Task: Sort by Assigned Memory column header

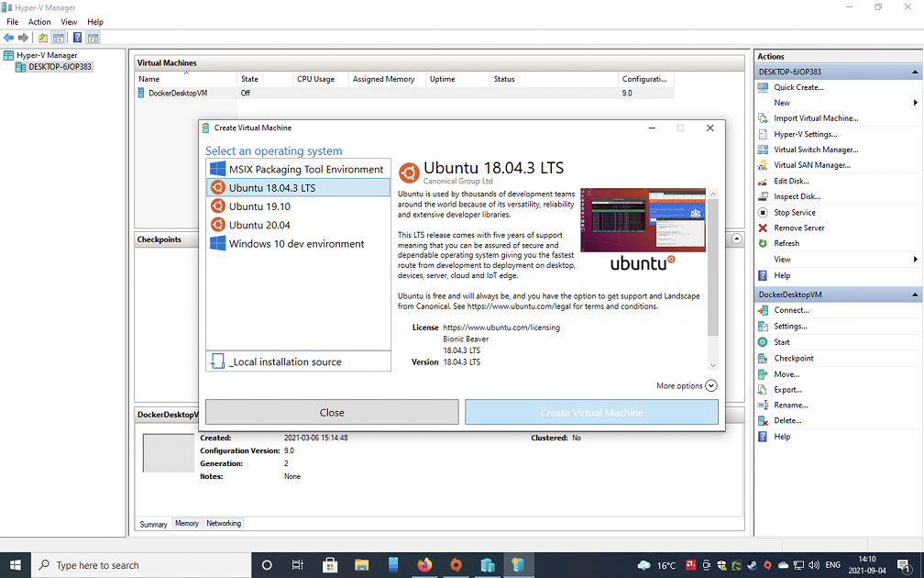Action: [x=387, y=79]
